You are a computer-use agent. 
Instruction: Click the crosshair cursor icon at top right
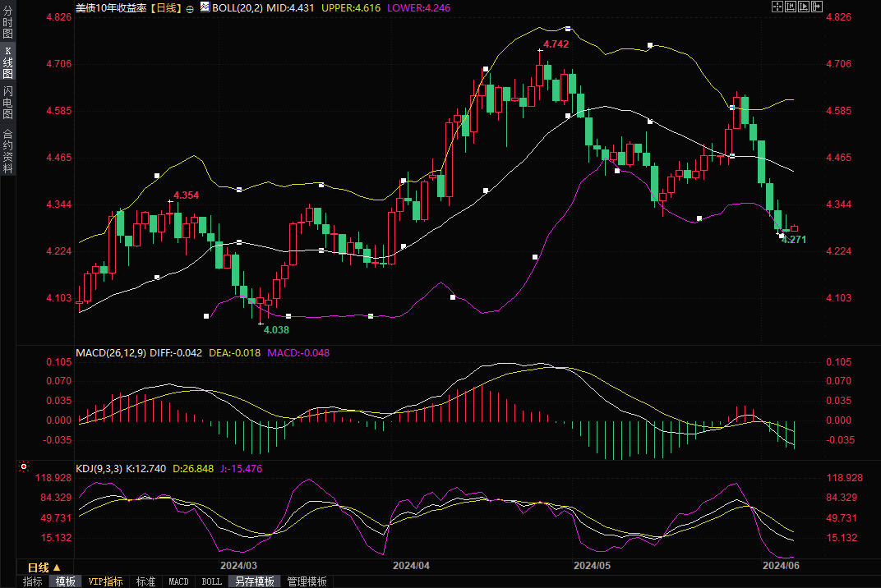click(x=777, y=7)
